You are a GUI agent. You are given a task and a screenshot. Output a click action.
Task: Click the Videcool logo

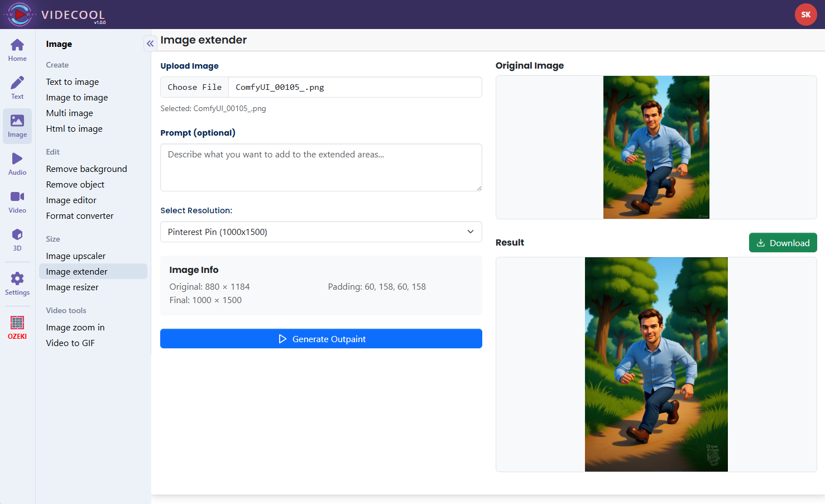pyautogui.click(x=55, y=15)
